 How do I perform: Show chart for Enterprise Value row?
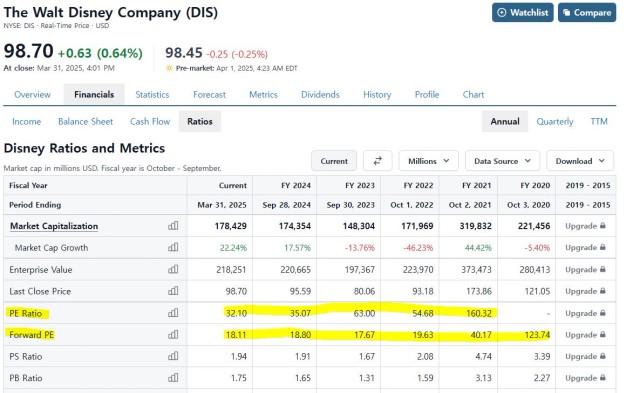(173, 269)
